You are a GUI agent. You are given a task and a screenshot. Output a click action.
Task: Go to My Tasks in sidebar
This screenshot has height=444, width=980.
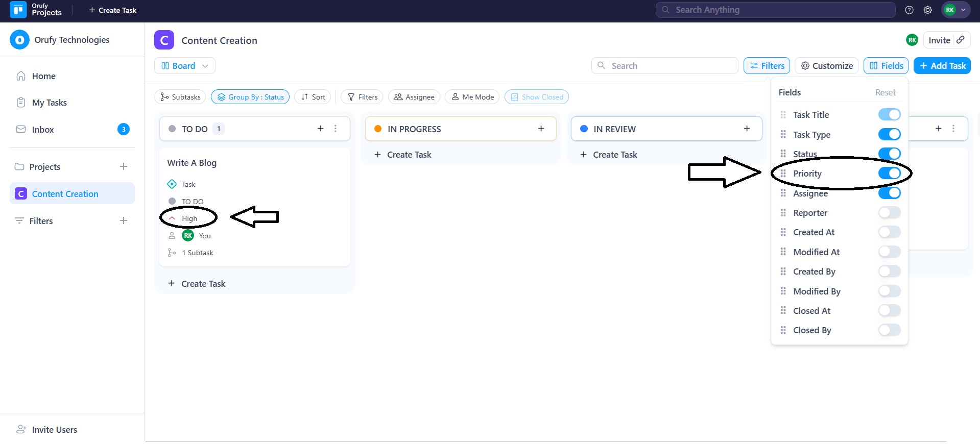click(x=49, y=103)
